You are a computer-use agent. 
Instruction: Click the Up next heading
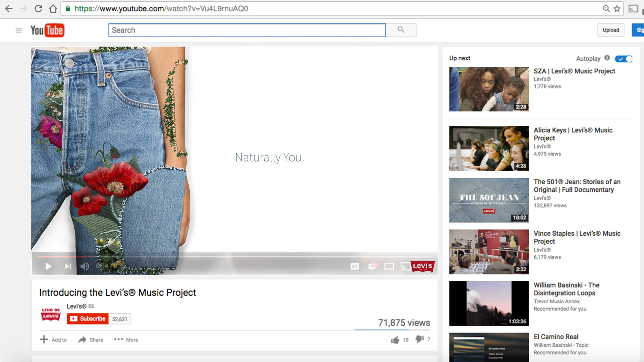click(460, 58)
